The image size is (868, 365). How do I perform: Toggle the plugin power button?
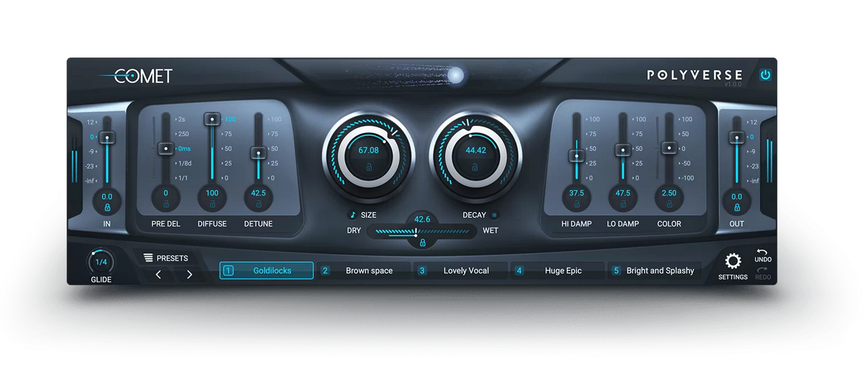[766, 75]
